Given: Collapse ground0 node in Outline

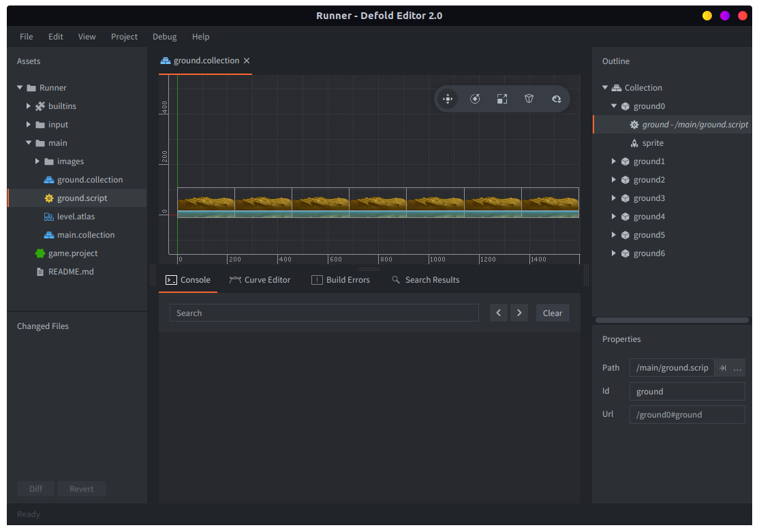Looking at the screenshot, I should [614, 106].
